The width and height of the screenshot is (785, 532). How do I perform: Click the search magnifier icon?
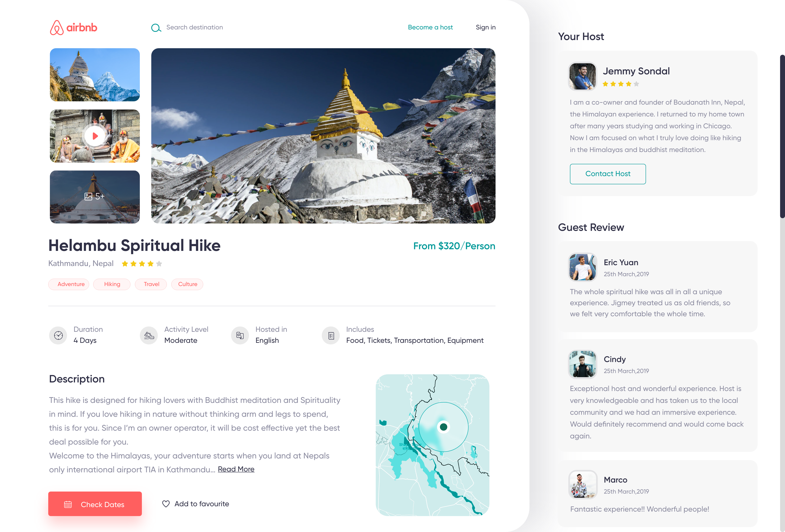point(156,28)
